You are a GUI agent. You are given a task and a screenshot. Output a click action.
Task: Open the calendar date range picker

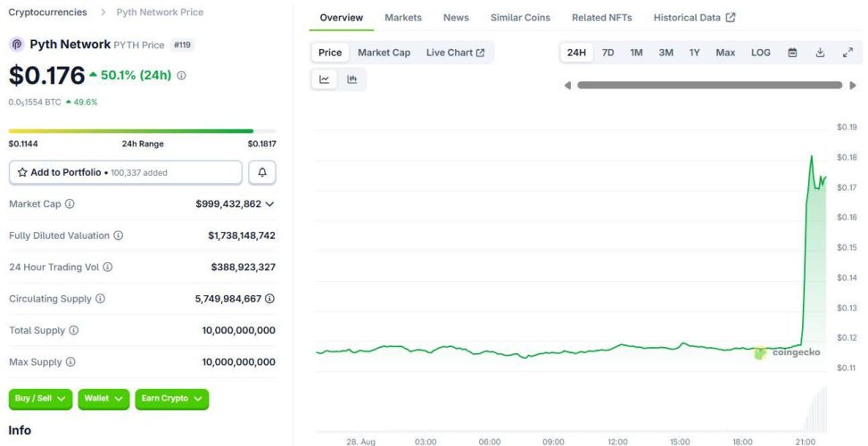click(791, 53)
